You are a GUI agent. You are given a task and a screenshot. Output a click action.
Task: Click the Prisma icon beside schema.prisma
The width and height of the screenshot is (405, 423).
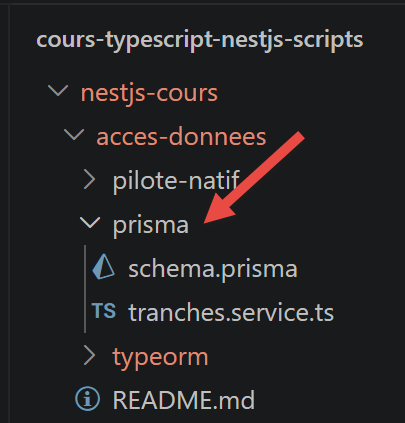pyautogui.click(x=103, y=267)
